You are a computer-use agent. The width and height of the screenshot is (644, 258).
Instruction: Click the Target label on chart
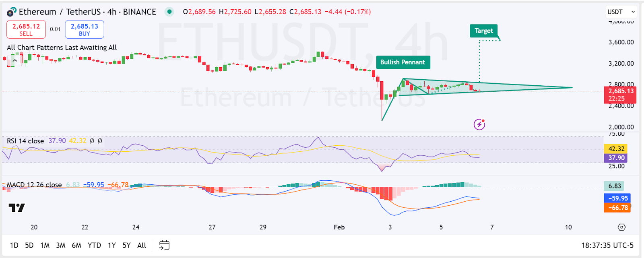(x=484, y=31)
